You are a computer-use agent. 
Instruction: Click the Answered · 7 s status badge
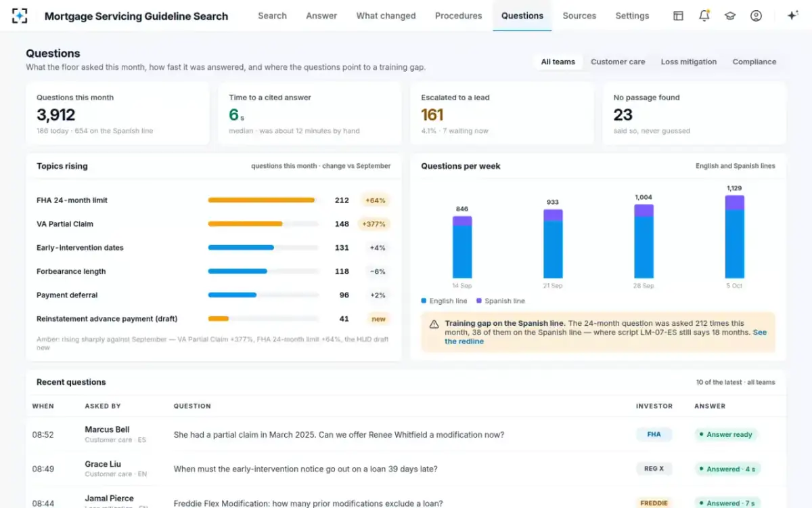pos(727,503)
